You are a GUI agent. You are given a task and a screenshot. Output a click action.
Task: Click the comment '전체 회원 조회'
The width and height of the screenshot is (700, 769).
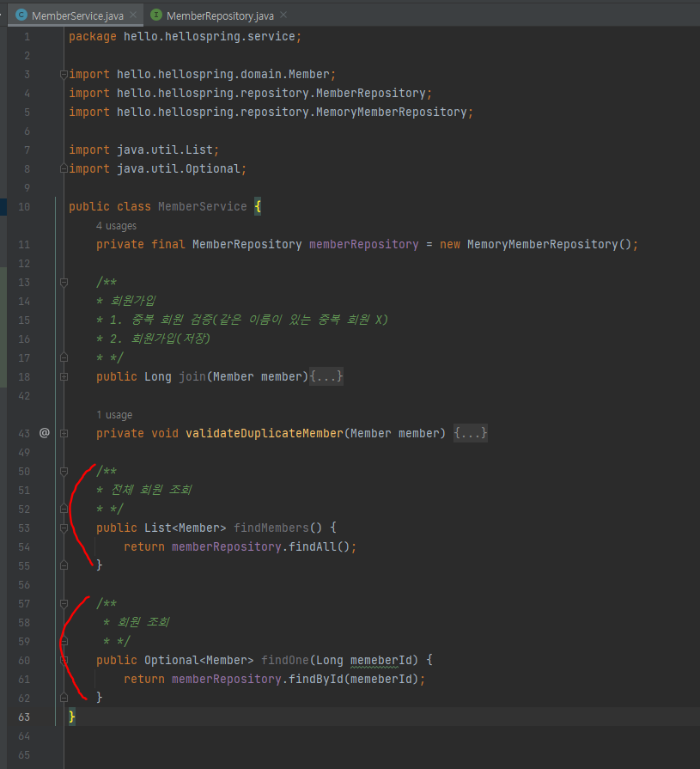(151, 490)
